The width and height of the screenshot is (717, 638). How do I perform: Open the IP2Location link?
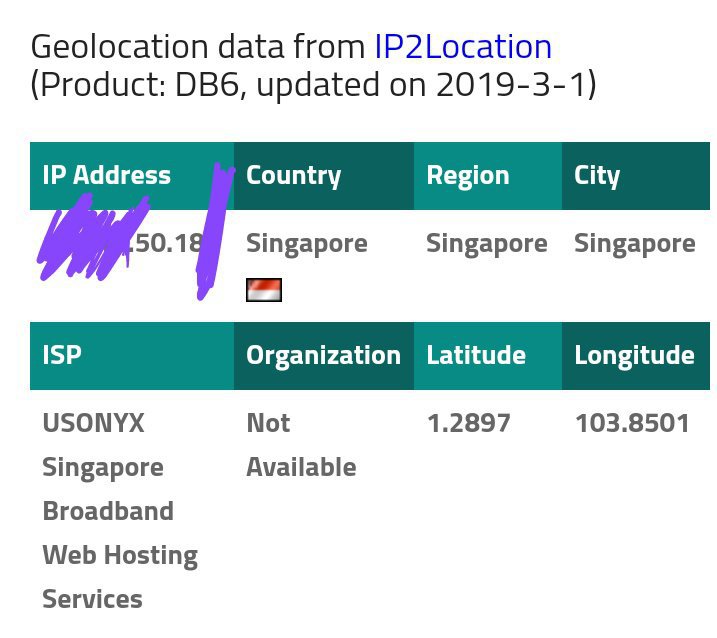tap(463, 47)
